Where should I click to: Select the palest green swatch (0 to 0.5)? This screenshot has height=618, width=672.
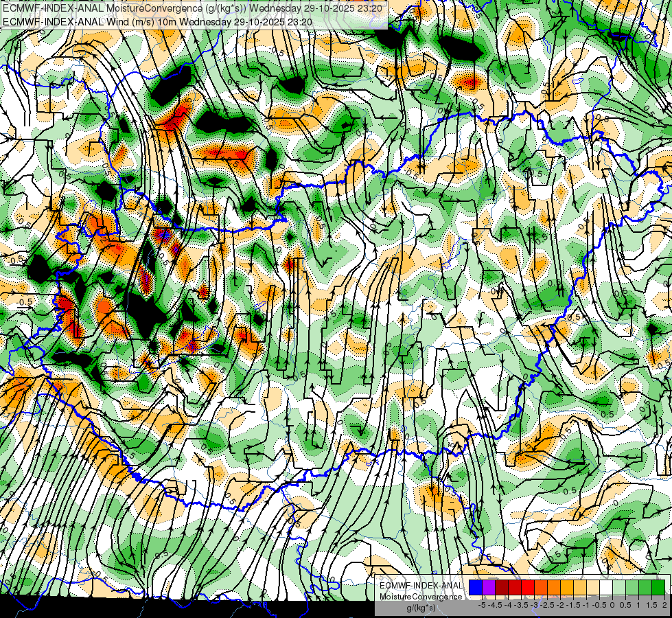click(x=619, y=587)
